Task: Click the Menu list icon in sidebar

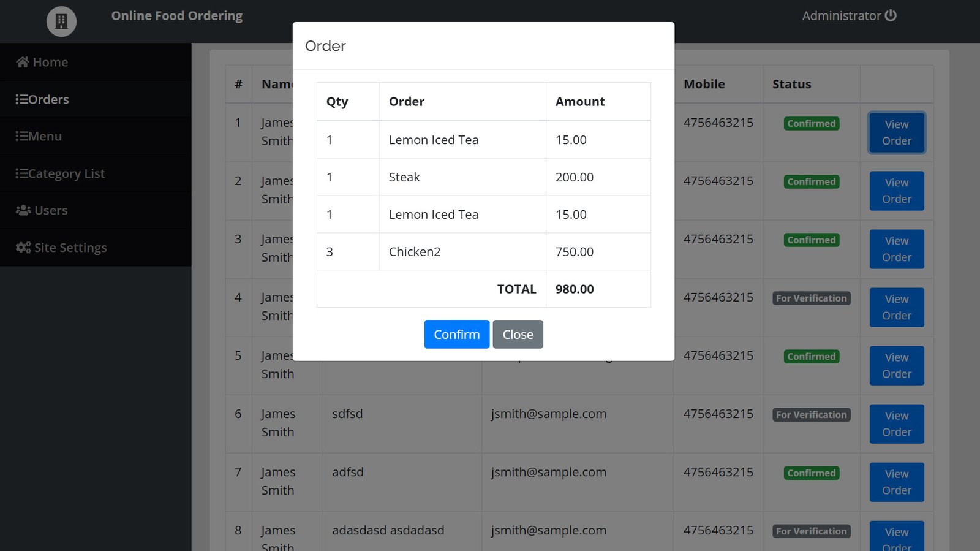Action: click(21, 136)
